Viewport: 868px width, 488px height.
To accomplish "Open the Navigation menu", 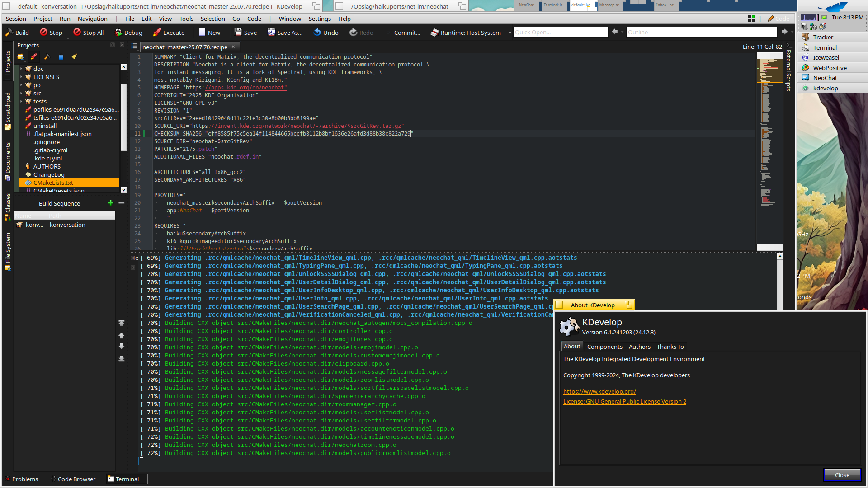I will tap(93, 19).
